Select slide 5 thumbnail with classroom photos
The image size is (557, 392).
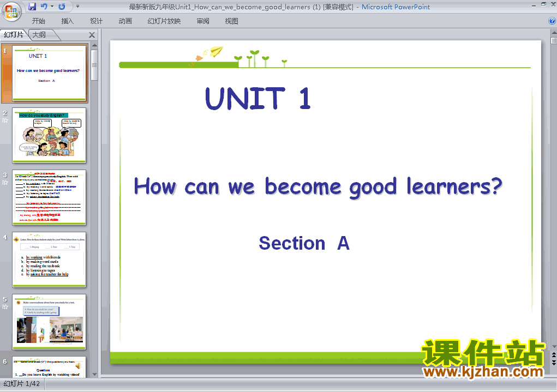[49, 322]
